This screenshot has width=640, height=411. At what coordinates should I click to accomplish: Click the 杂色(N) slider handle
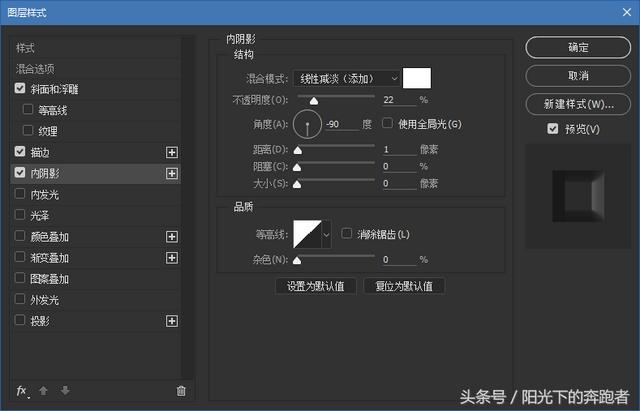(x=297, y=260)
